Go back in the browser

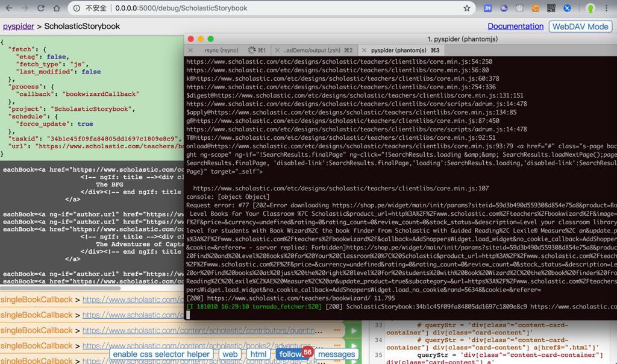tap(9, 8)
